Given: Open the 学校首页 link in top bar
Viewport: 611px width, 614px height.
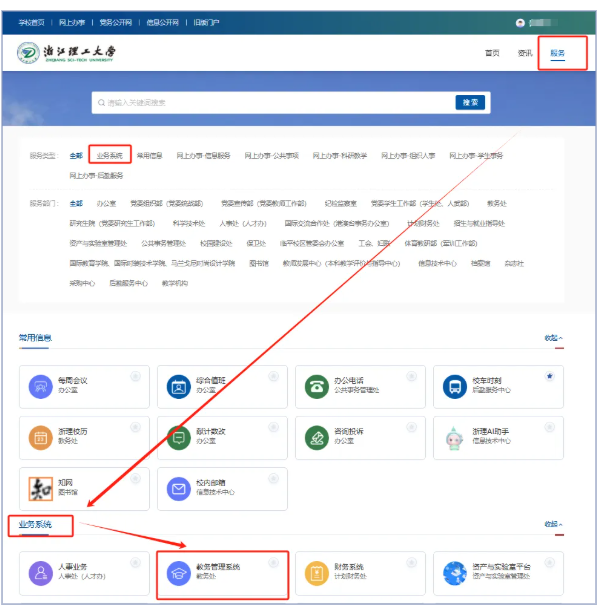Looking at the screenshot, I should pyautogui.click(x=32, y=21).
